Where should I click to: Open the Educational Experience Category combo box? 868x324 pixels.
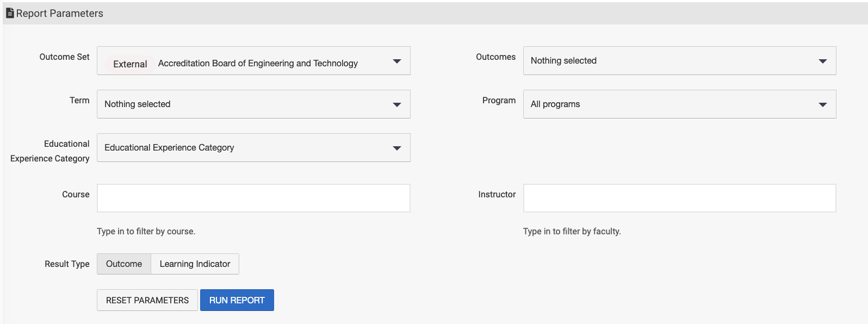pos(246,148)
